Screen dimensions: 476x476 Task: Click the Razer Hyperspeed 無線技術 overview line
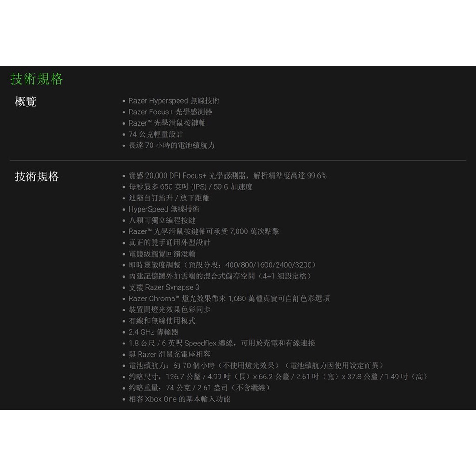[x=174, y=101]
